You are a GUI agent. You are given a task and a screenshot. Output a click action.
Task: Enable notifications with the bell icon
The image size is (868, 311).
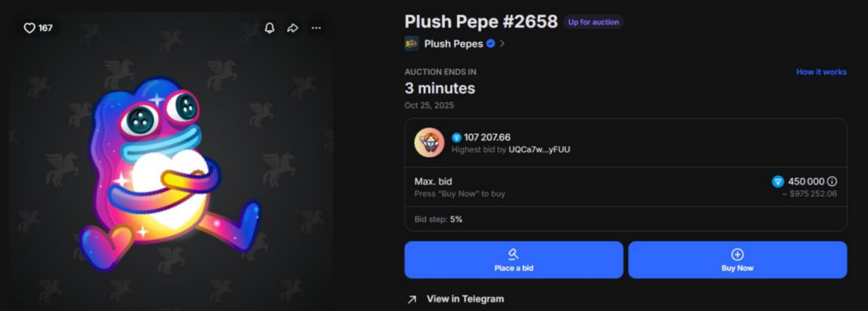click(x=269, y=28)
